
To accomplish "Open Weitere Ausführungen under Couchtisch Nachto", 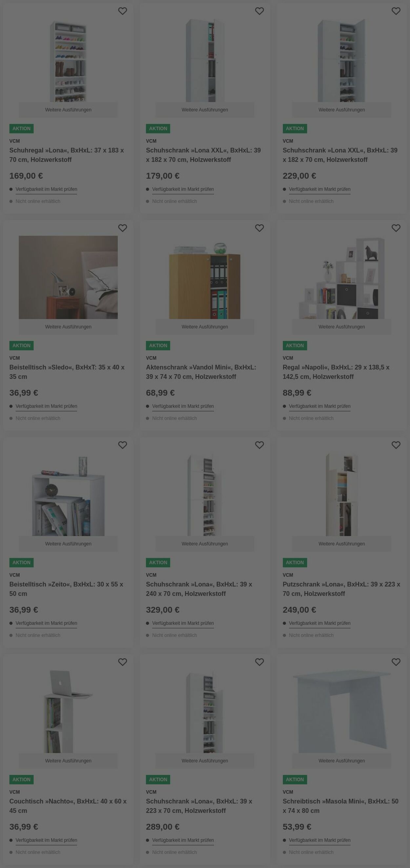I will (68, 761).
